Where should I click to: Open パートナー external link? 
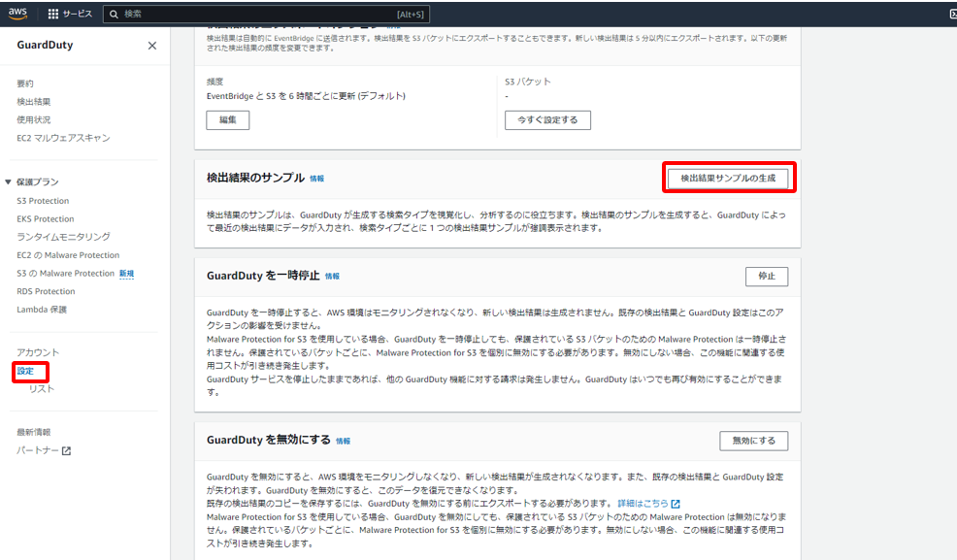[44, 450]
